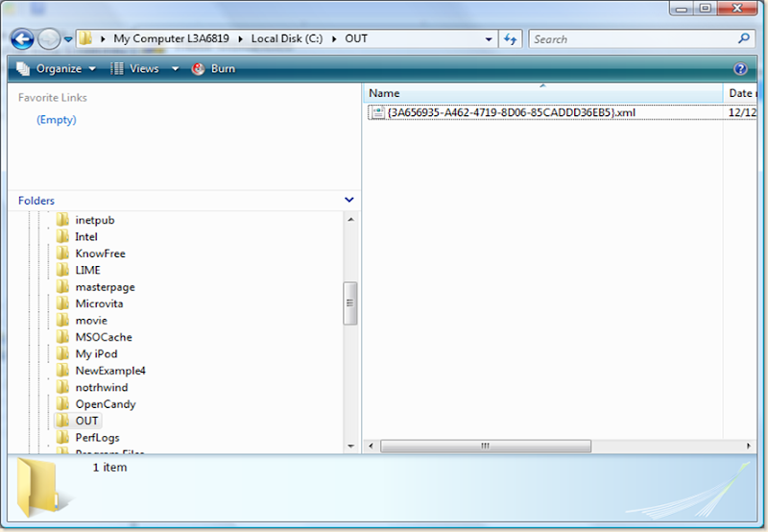Viewport: 768px width, 532px height.
Task: Select the notrhwind folder
Action: pyautogui.click(x=102, y=388)
